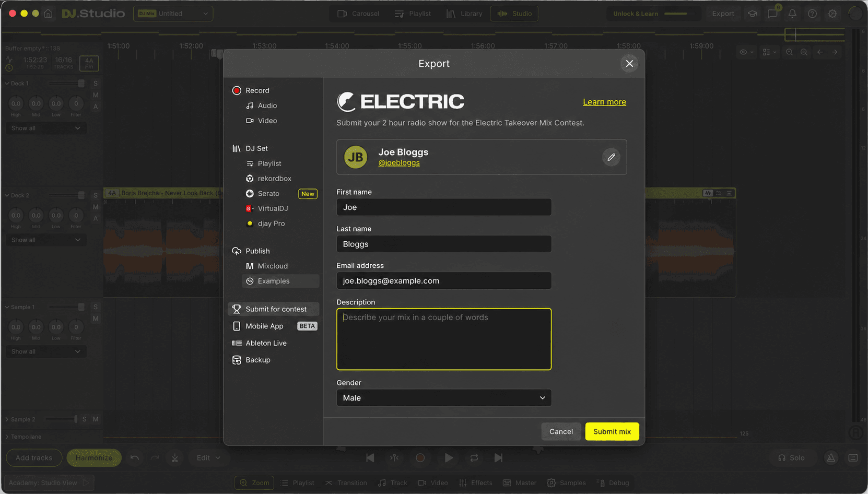Open the Learn more link
The width and height of the screenshot is (868, 494).
(604, 102)
